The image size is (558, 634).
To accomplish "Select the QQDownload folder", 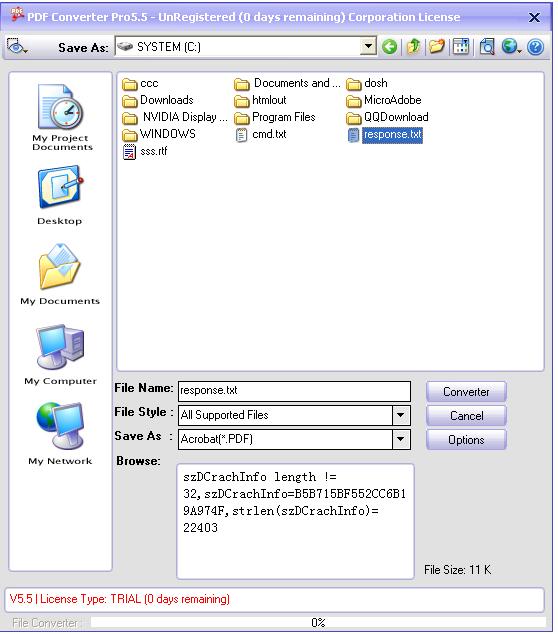I will coord(387,117).
